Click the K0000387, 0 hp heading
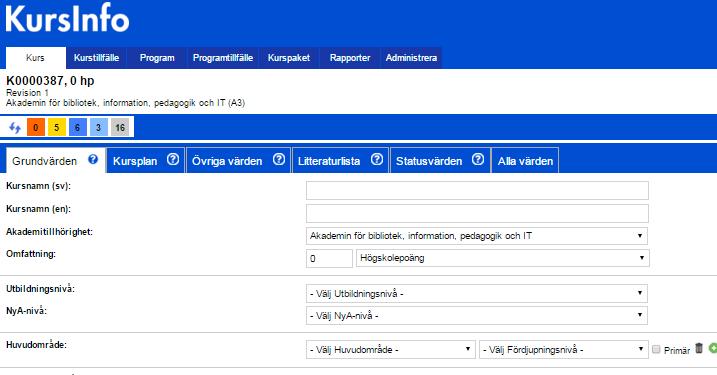This screenshot has height=375, width=717. [50, 81]
